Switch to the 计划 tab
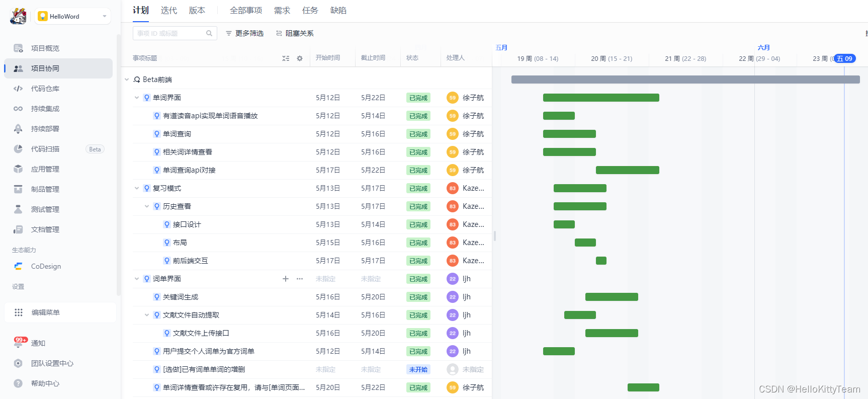The image size is (868, 399). point(141,10)
